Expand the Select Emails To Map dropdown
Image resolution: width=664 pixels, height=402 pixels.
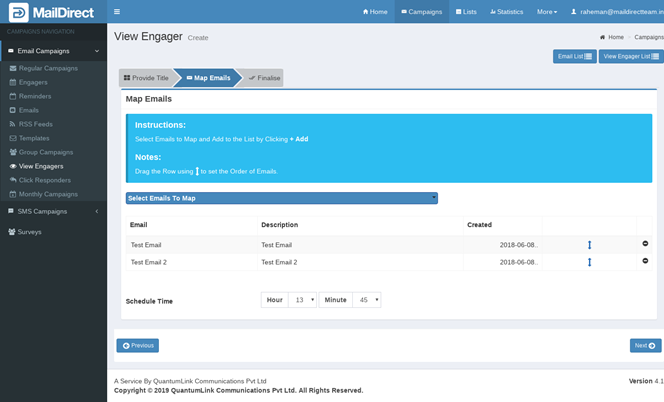(282, 198)
